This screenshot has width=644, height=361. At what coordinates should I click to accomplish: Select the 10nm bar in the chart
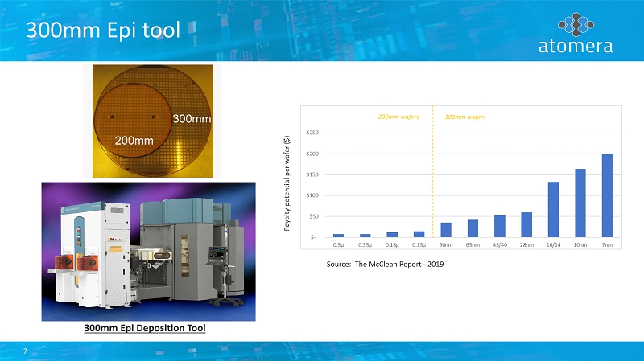[x=580, y=203]
